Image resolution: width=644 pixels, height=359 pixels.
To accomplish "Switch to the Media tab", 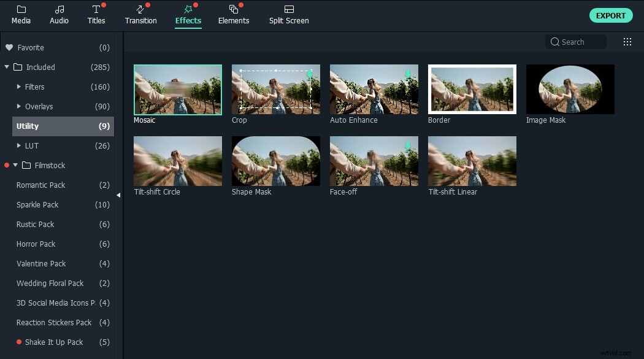I will [21, 15].
